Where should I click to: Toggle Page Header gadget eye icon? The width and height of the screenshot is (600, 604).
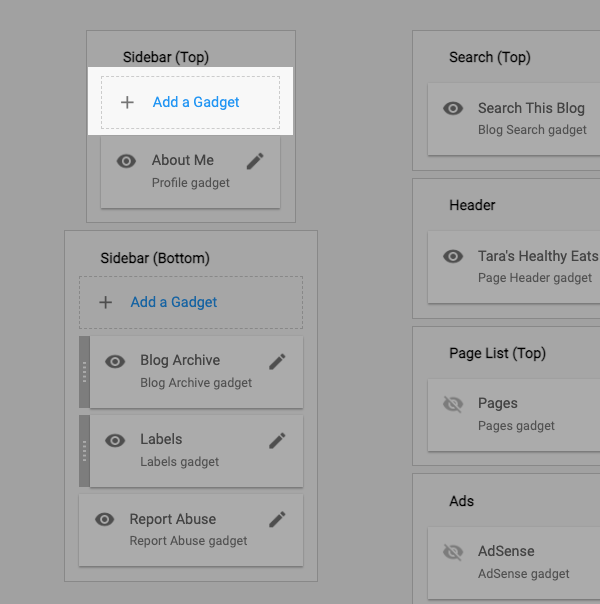click(x=453, y=256)
